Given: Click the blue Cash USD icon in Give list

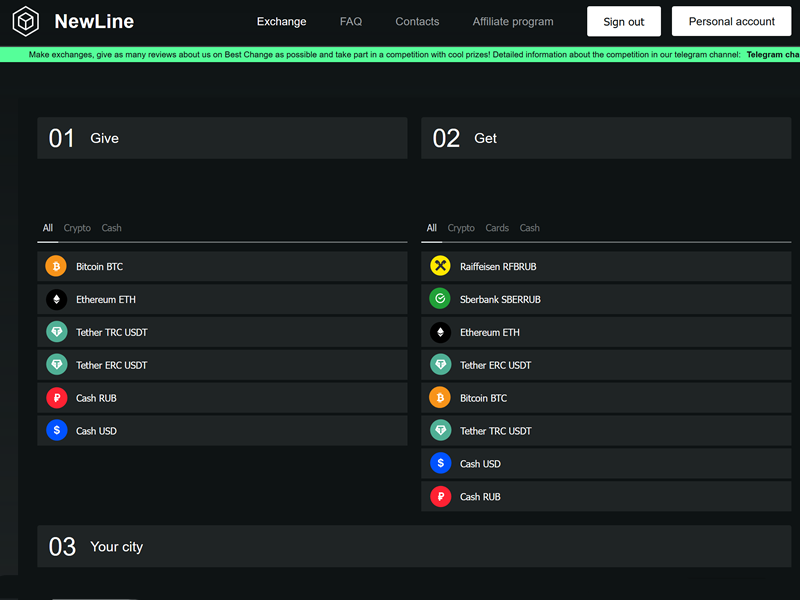Looking at the screenshot, I should tap(56, 431).
